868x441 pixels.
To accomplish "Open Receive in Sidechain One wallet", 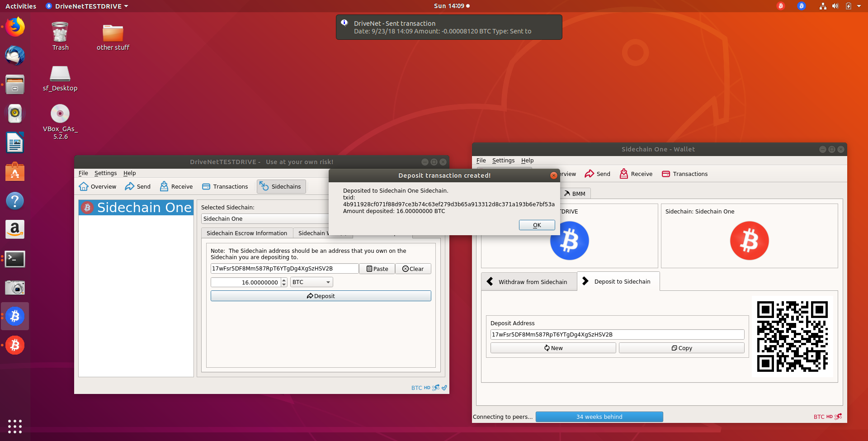I will (x=636, y=174).
